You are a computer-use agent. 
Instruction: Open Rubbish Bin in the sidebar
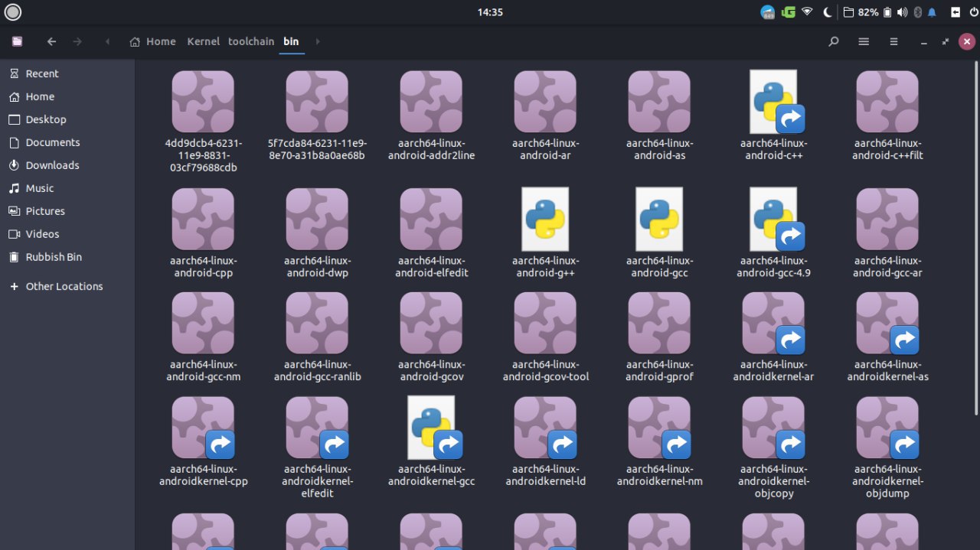[67, 257]
